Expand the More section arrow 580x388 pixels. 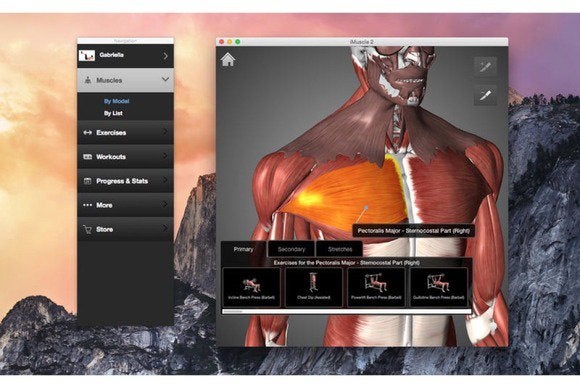coord(165,205)
